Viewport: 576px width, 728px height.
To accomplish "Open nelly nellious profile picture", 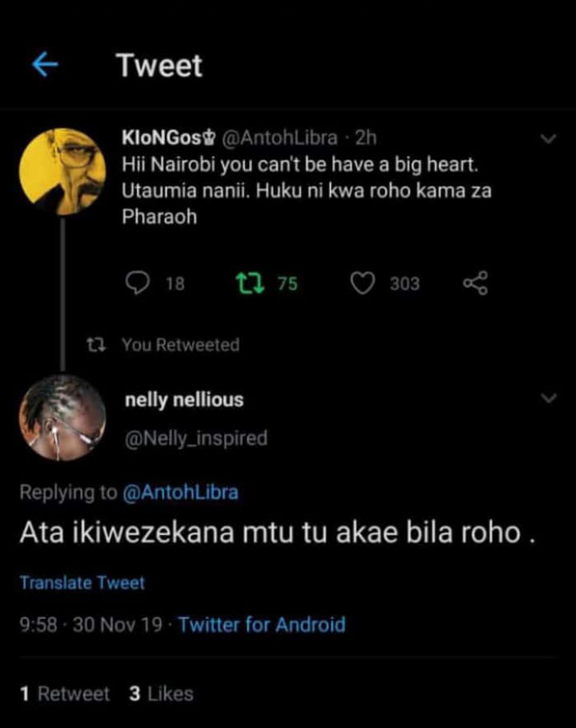I will tap(62, 418).
